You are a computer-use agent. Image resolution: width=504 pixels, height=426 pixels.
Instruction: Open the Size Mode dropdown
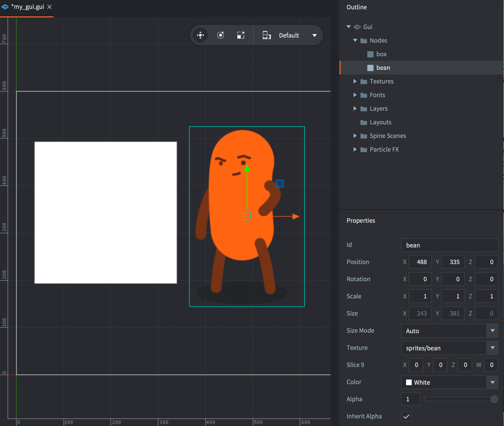pyautogui.click(x=492, y=331)
